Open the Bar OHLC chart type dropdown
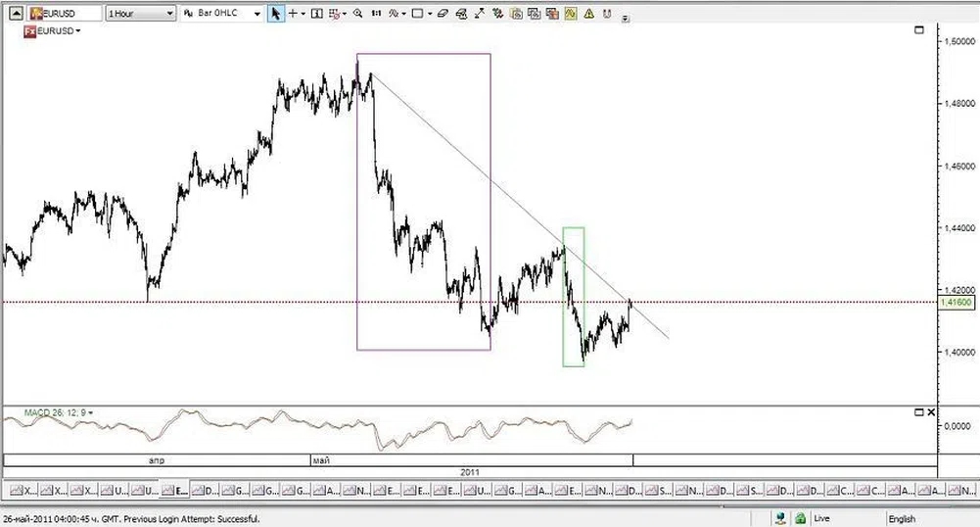 [224, 14]
